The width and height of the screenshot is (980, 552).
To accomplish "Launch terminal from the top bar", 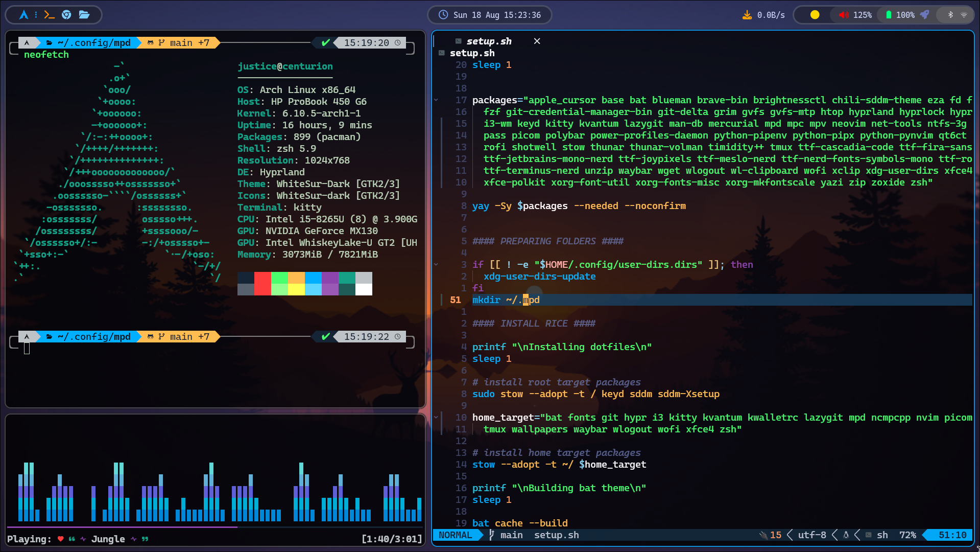I will pyautogui.click(x=49, y=15).
